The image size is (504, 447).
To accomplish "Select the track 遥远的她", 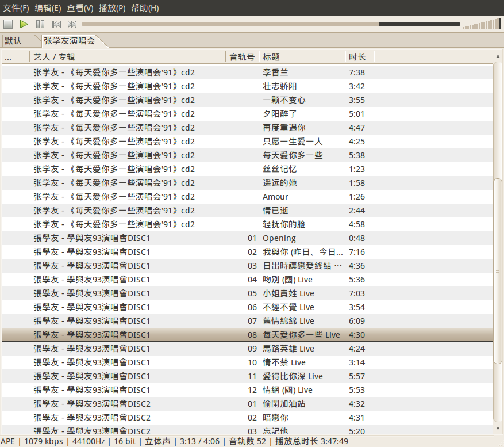I will (247, 183).
